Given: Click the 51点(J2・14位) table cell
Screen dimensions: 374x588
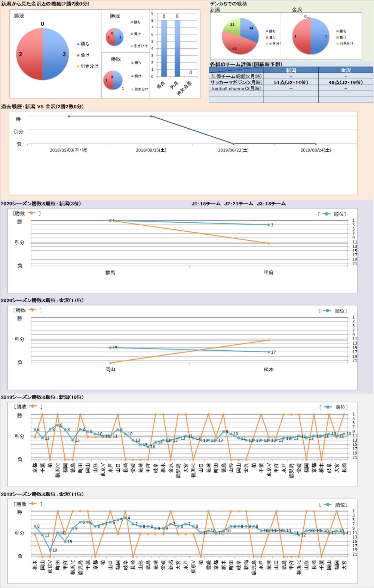Looking at the screenshot, I should click(x=291, y=82).
